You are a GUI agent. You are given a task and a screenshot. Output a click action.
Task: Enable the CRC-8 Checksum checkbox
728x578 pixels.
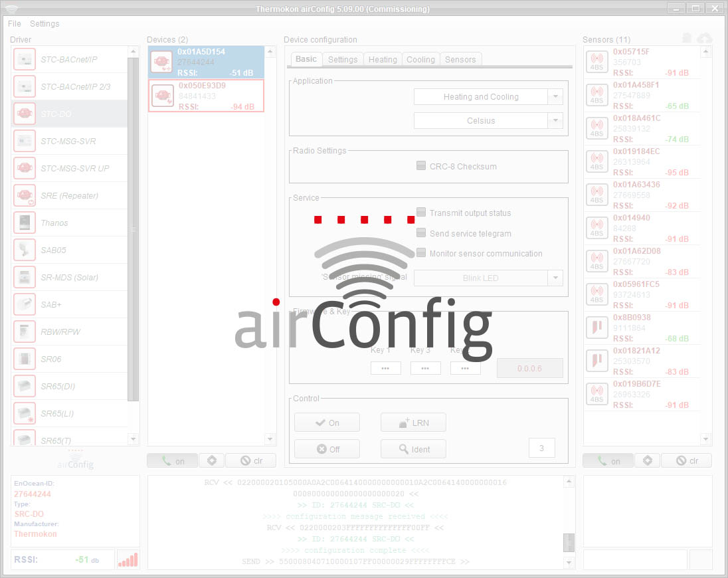(x=421, y=166)
